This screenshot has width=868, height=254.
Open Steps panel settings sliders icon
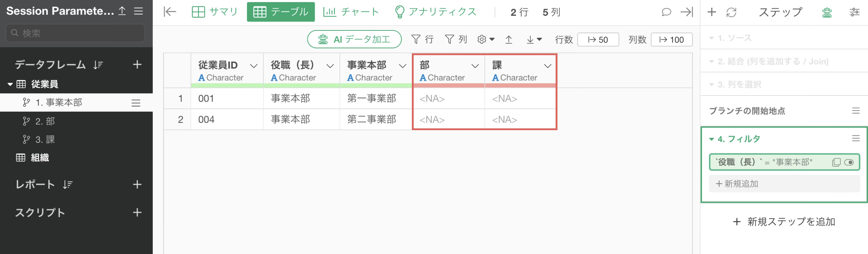[x=854, y=12]
